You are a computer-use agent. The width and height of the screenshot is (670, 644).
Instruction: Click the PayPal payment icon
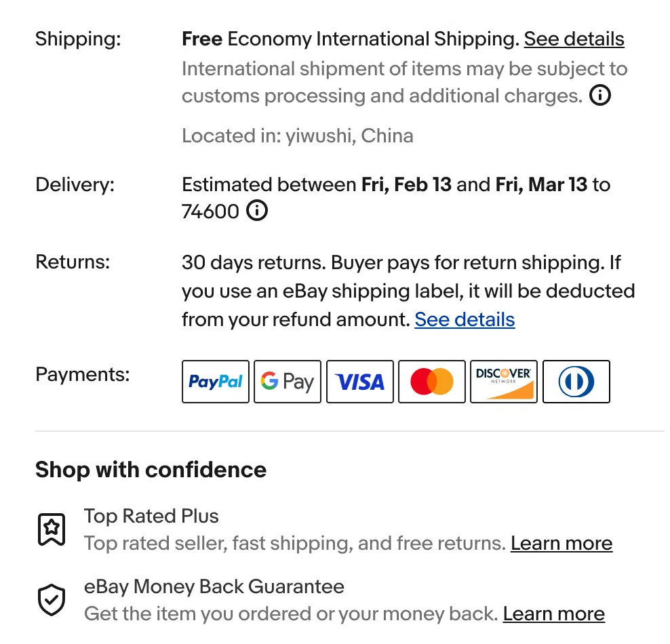[x=215, y=382]
